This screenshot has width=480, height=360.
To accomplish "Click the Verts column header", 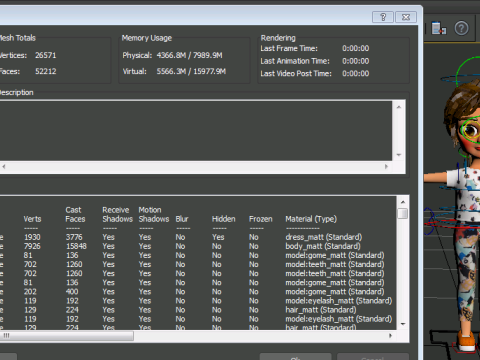I will coord(32,219).
